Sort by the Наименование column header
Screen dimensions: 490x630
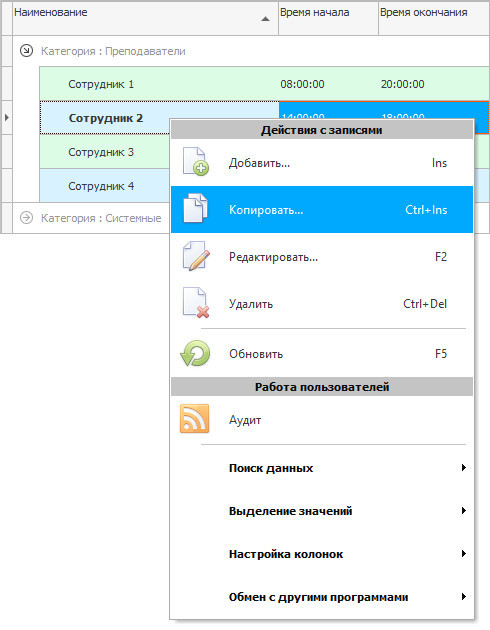click(x=145, y=18)
